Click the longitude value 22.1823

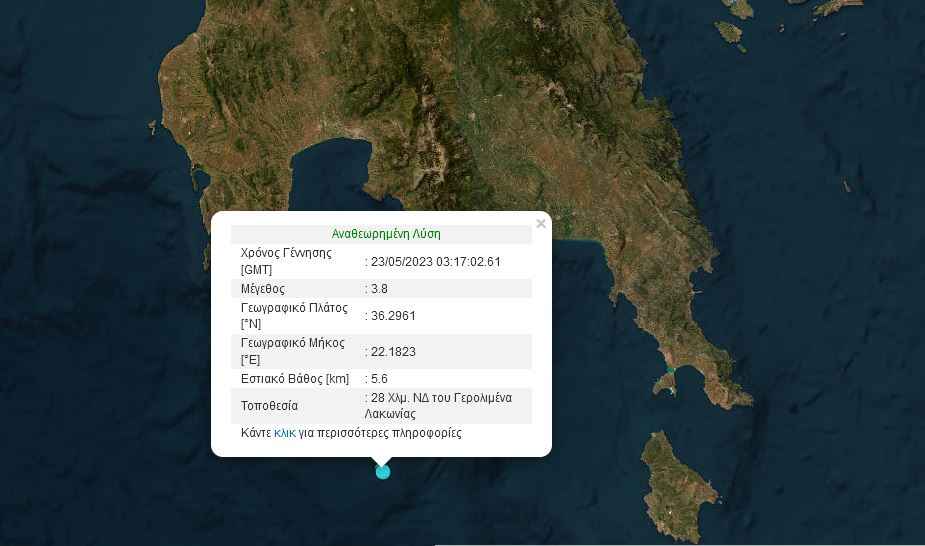coord(393,352)
